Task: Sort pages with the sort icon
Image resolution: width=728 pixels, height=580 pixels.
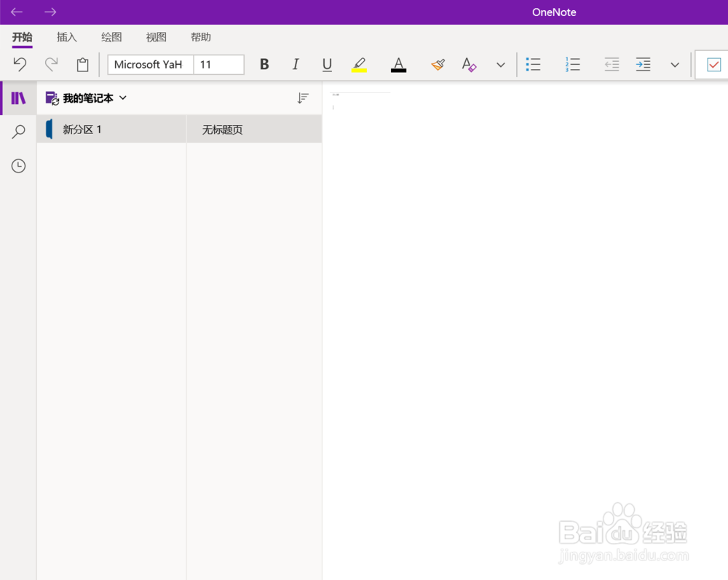Action: click(x=303, y=98)
